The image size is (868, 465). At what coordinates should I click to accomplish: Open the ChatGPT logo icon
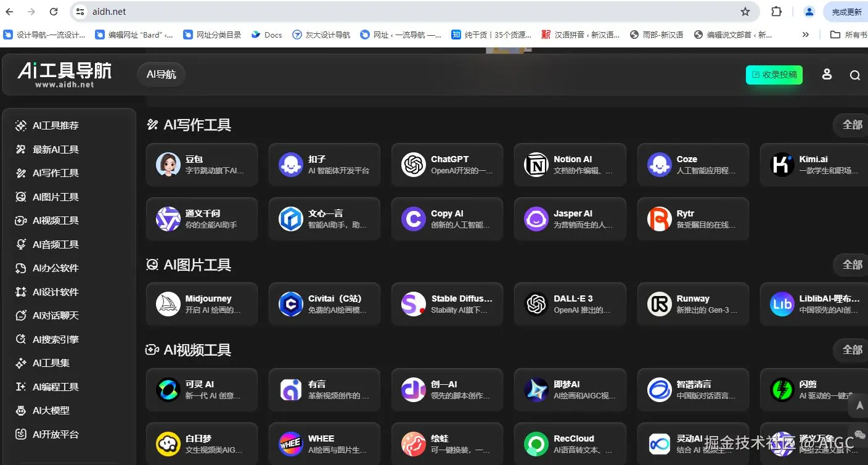tap(413, 165)
